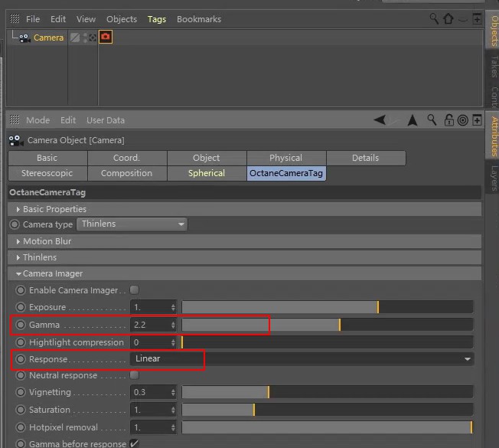Click the Exposure value stepper arrows

click(173, 307)
